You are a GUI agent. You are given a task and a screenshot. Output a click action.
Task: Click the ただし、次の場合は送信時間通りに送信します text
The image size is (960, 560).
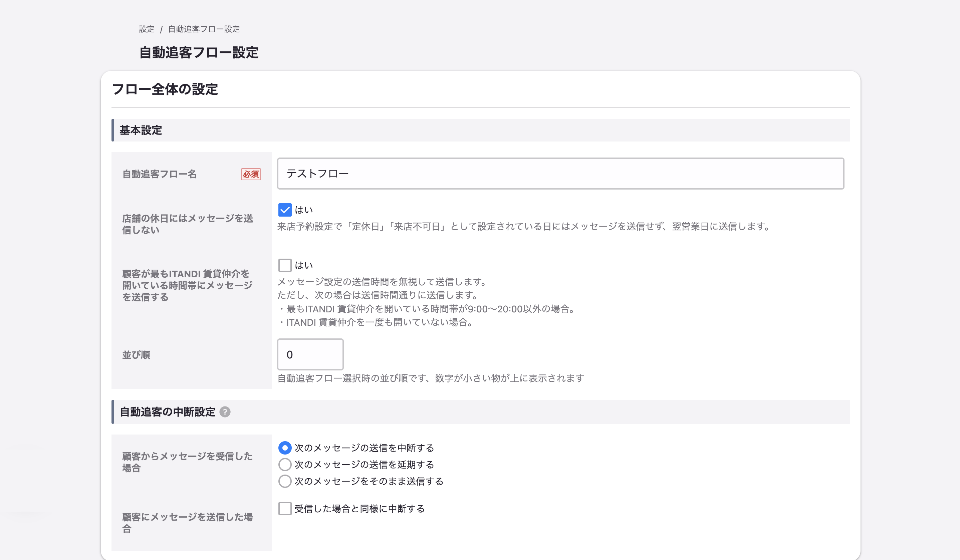[x=378, y=295]
